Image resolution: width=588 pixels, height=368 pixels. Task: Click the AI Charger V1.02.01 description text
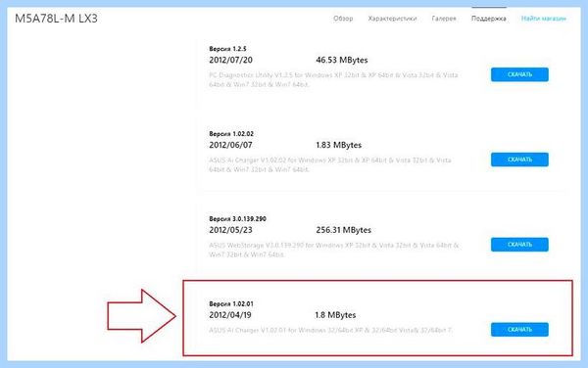pos(331,330)
